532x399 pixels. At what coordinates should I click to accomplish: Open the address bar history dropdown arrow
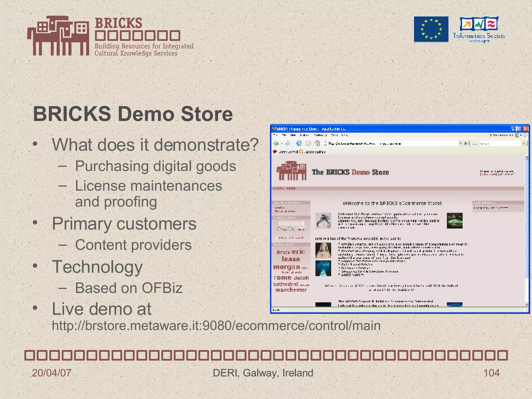[461, 143]
